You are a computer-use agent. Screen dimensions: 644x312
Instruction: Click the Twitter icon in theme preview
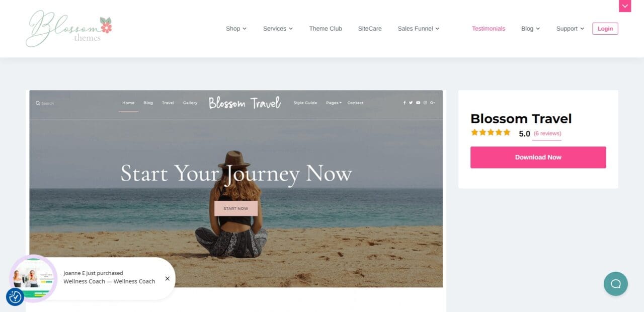(411, 103)
